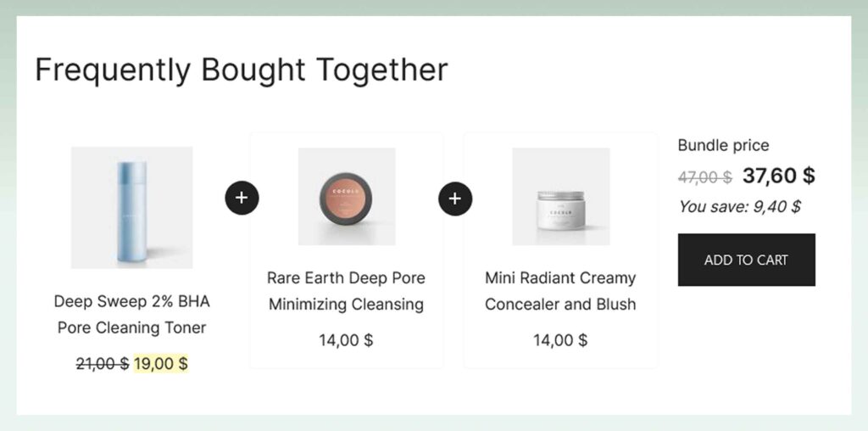
Task: Open Mini Radiant Creamy product link
Action: point(560,277)
